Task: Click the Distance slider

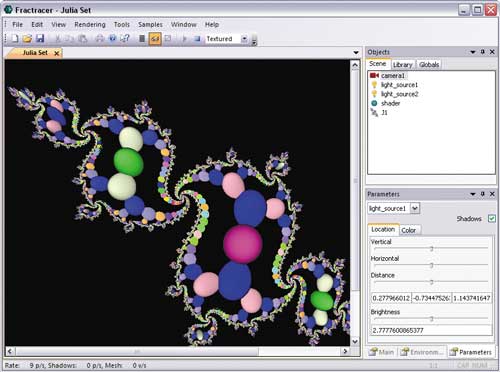Action: point(431,282)
